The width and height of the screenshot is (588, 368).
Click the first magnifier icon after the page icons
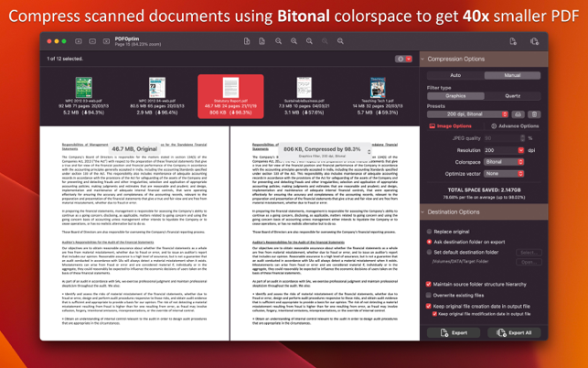pos(278,41)
